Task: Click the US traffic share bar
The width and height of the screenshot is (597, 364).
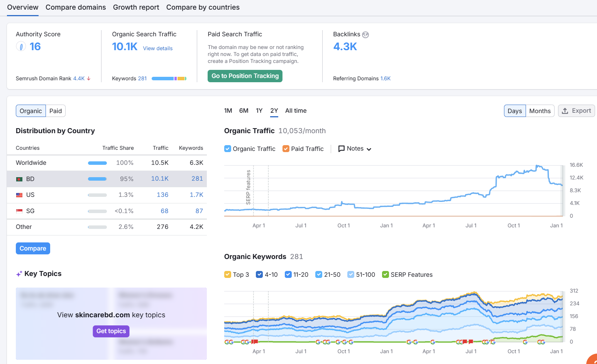Action: pos(97,195)
